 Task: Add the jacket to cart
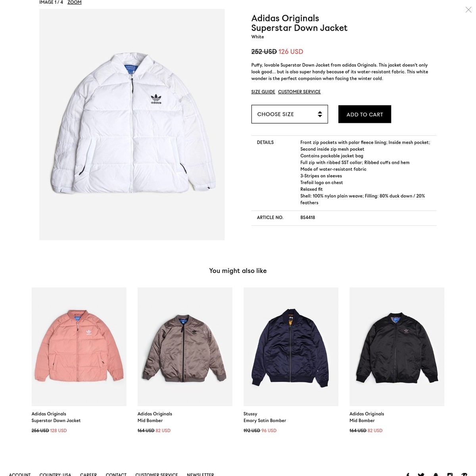(365, 114)
